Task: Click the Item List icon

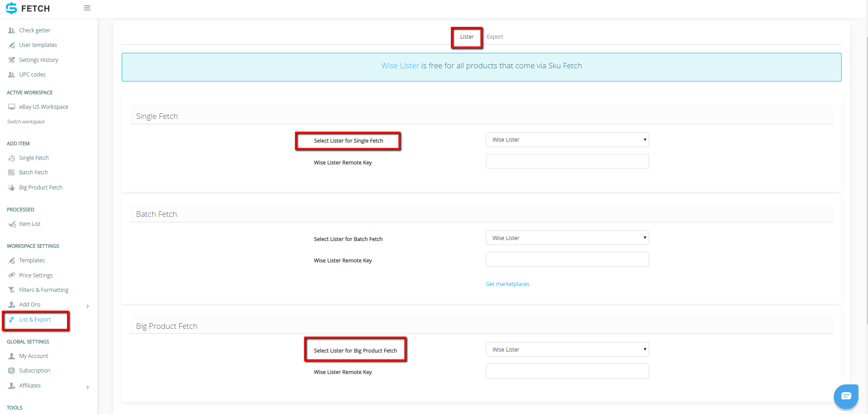Action: tap(11, 224)
